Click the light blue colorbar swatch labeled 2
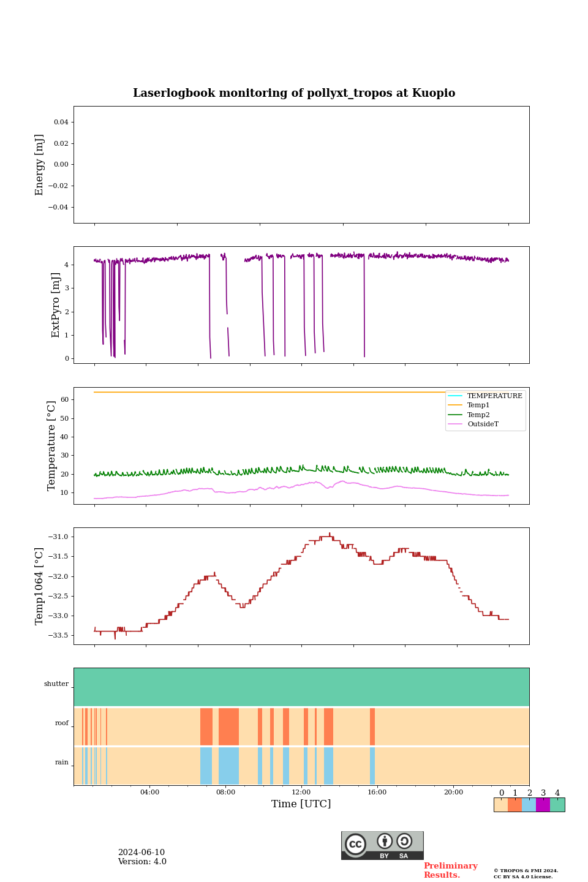Viewport: 588px width, 882px height. pyautogui.click(x=529, y=805)
